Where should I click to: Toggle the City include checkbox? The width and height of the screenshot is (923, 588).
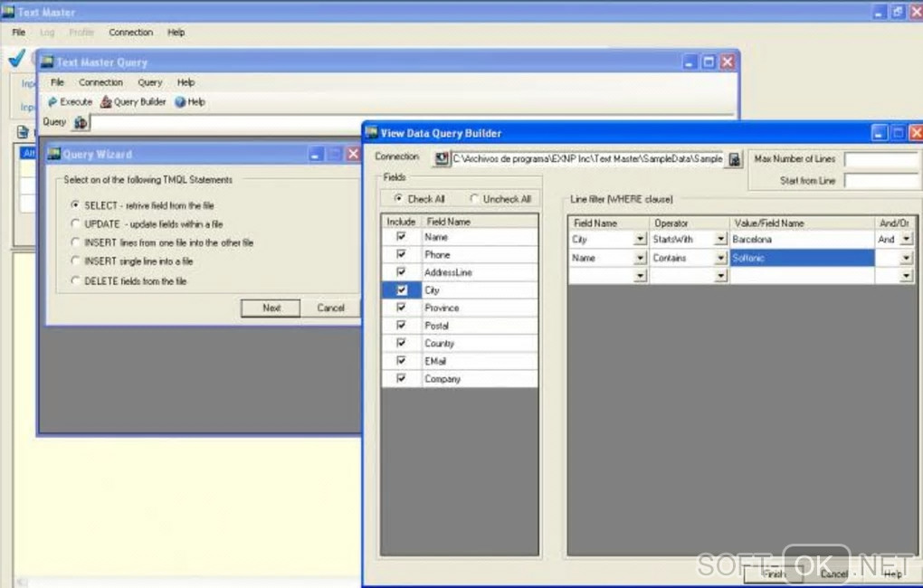[x=401, y=289]
